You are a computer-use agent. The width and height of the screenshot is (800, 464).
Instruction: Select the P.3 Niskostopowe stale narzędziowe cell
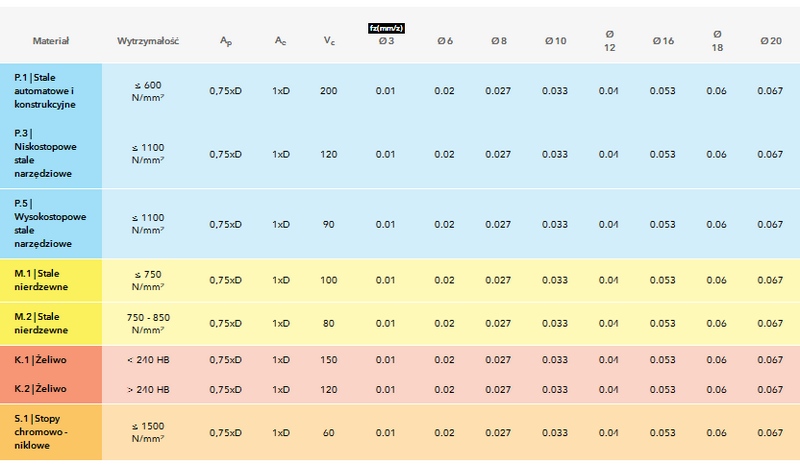[x=50, y=154]
